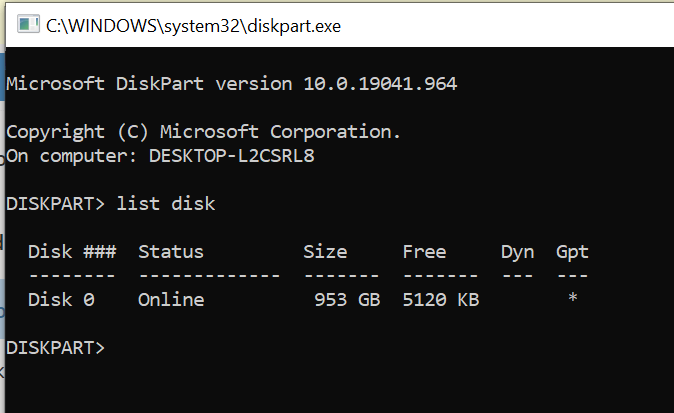Viewport: 674px width, 413px height.
Task: Click the 'Disk ###' column header
Action: [72, 252]
